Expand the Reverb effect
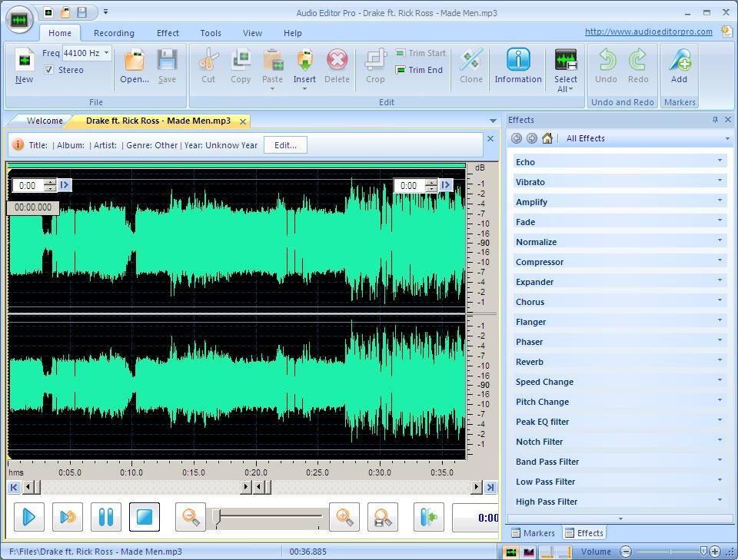The image size is (738, 560). pyautogui.click(x=620, y=362)
